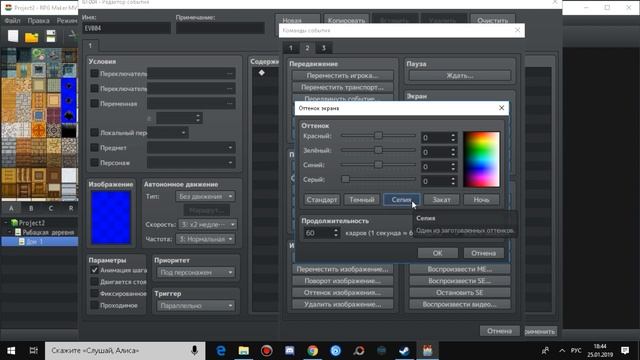Screen dimensions: 640x360
Task: Open the Локальный переключатель dropdown
Action: [x=168, y=133]
